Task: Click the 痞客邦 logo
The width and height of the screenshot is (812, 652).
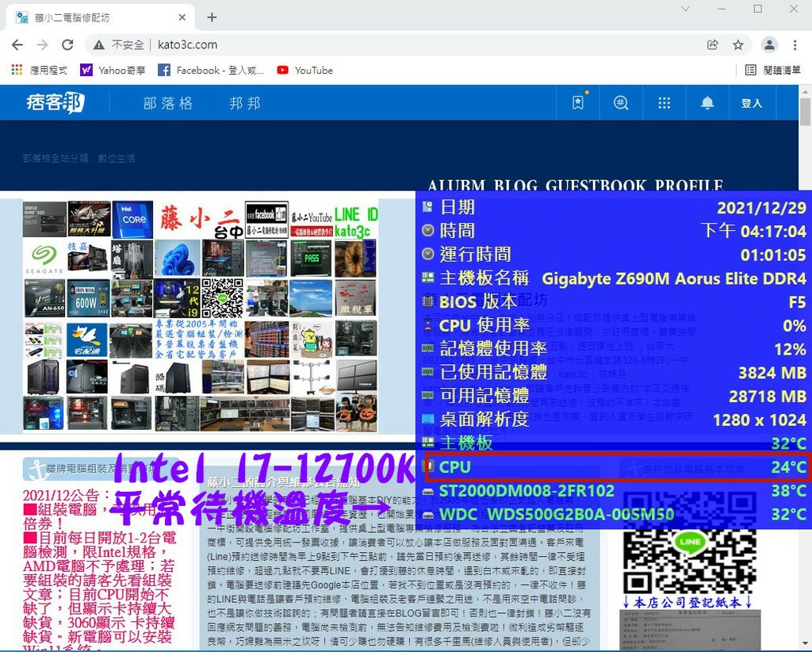Action: [56, 103]
